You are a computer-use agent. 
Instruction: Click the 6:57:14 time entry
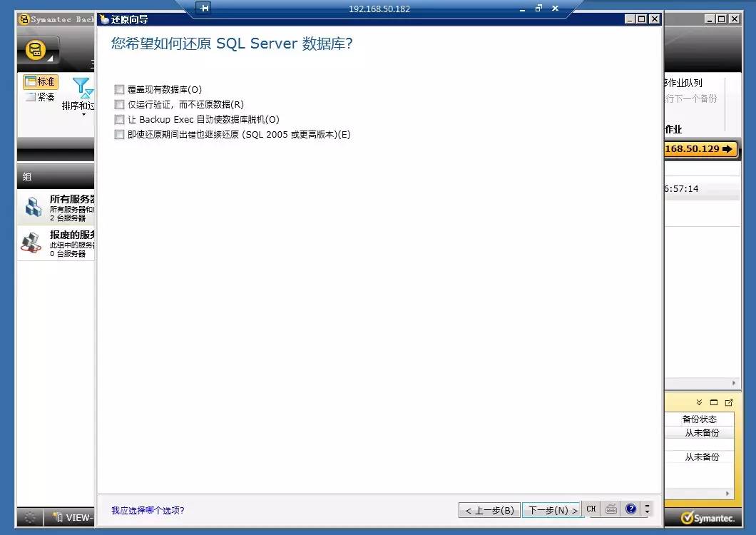click(x=681, y=188)
